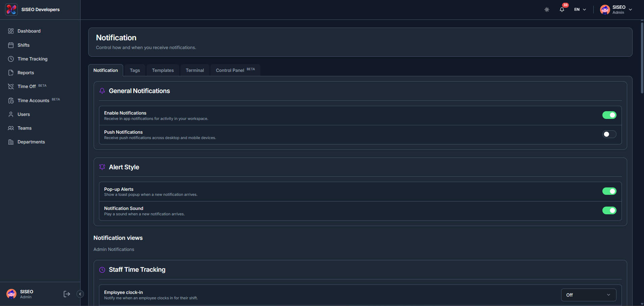
Task: Click the Reports document icon
Action: coord(11,73)
